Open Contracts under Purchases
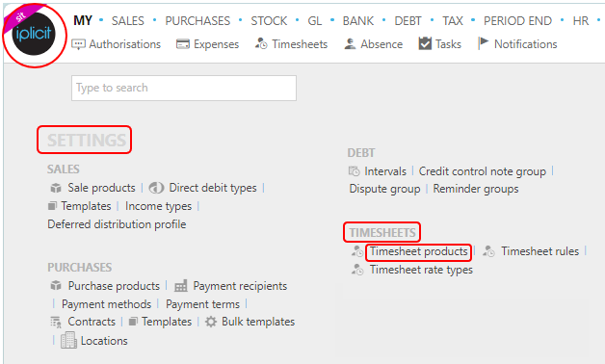Viewport: 605px width, 364px height. [92, 322]
